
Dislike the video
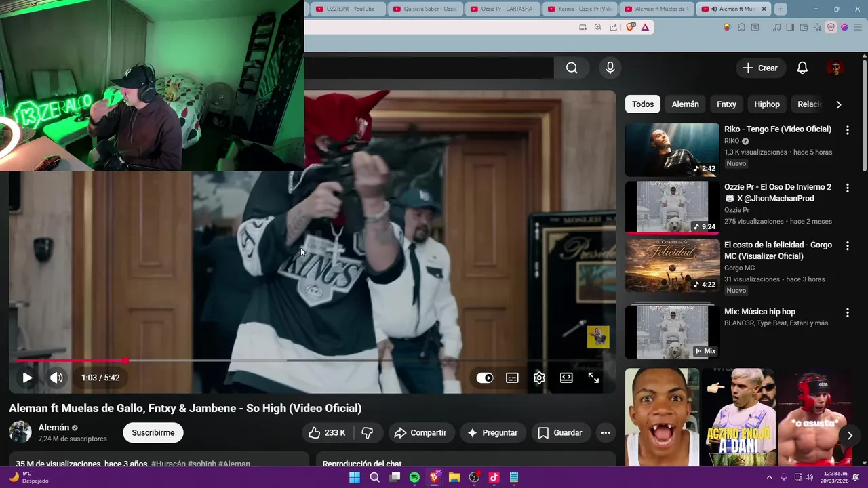tap(368, 432)
